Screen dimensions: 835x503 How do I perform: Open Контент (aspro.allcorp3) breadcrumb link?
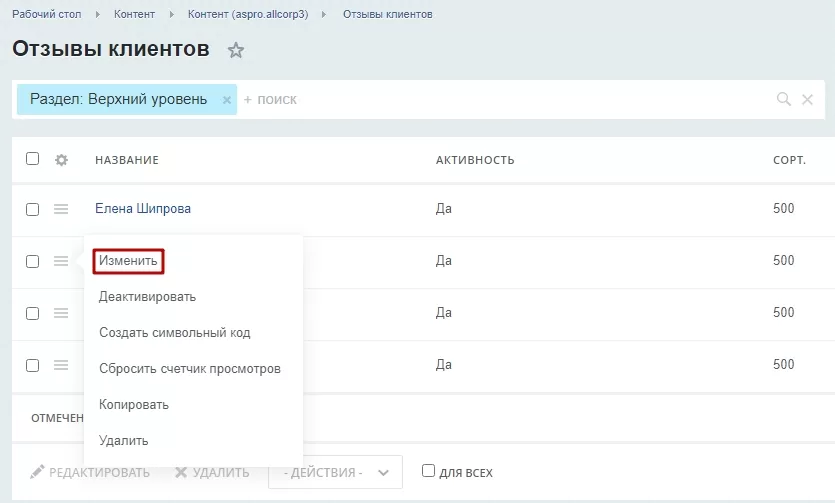pyautogui.click(x=248, y=14)
